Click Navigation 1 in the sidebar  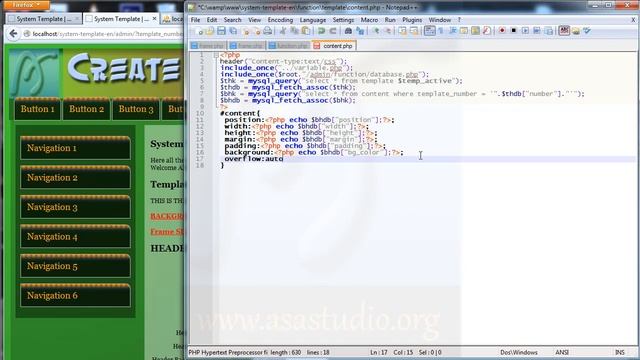coord(76,148)
